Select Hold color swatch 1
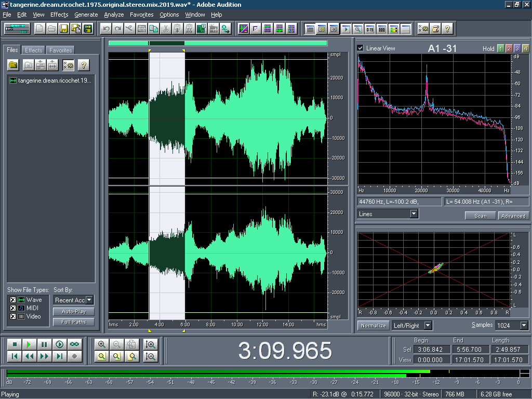The image size is (532, 399). [x=500, y=48]
